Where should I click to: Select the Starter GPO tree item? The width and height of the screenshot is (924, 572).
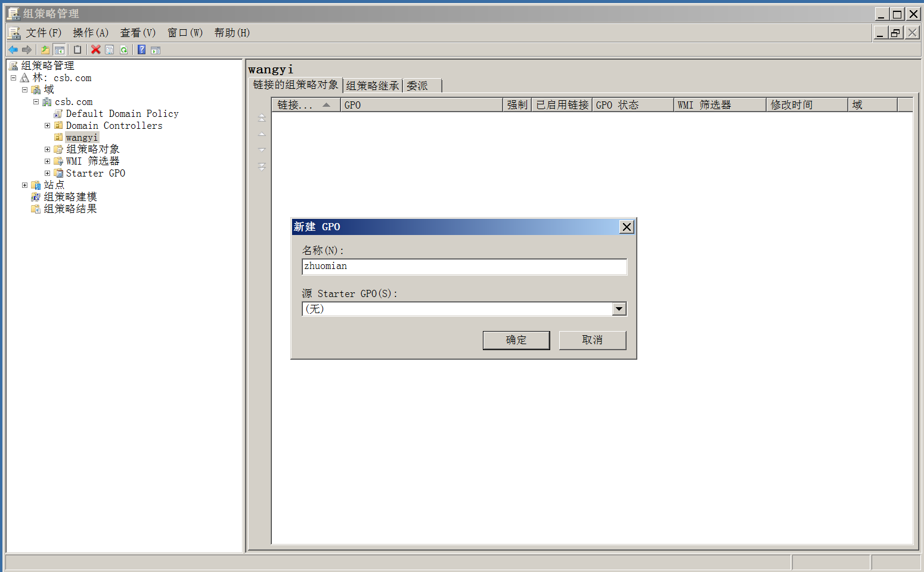click(95, 173)
